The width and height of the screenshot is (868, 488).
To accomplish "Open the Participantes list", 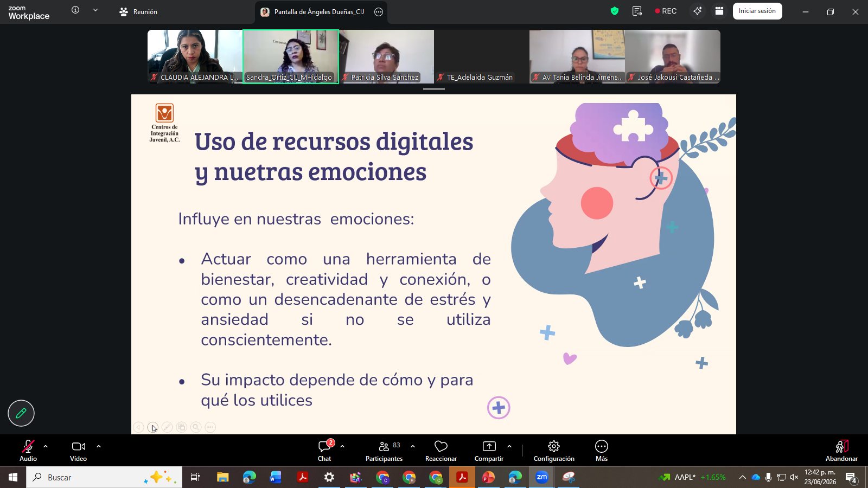I will (385, 451).
